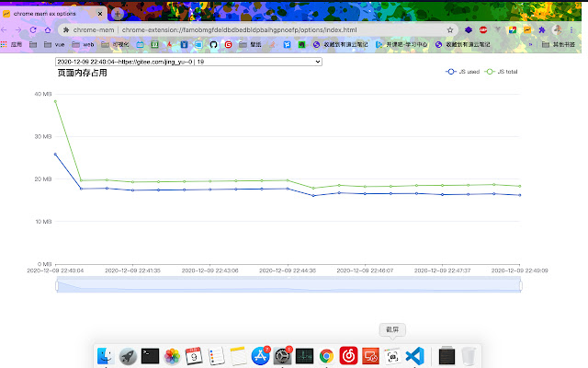Viewport: 588px width, 368px height.
Task: Open the page record selection dropdown
Action: [188, 62]
